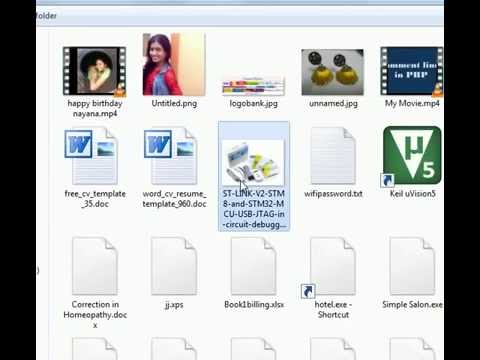Click the logobank.jpg file name label
The image size is (480, 360).
[x=253, y=103]
